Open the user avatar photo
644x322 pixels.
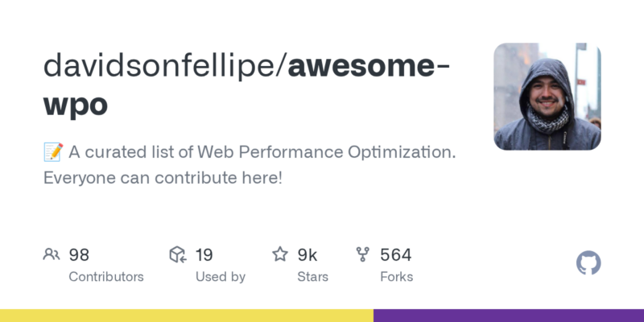click(547, 97)
